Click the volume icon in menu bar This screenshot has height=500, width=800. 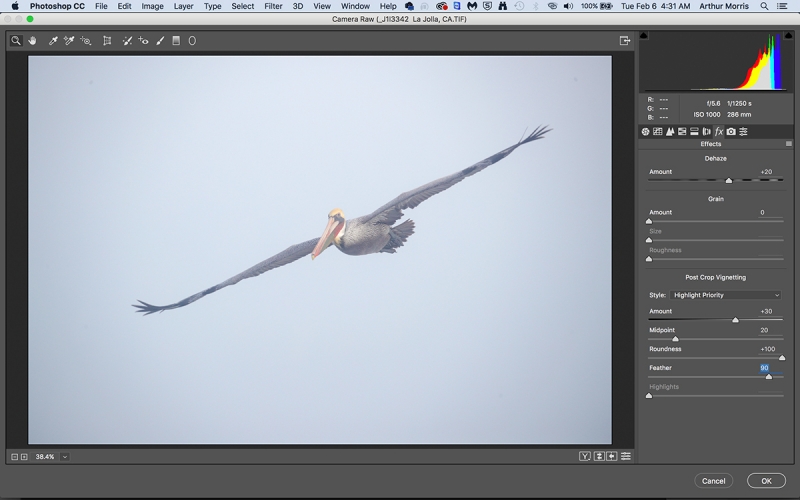[x=568, y=6]
